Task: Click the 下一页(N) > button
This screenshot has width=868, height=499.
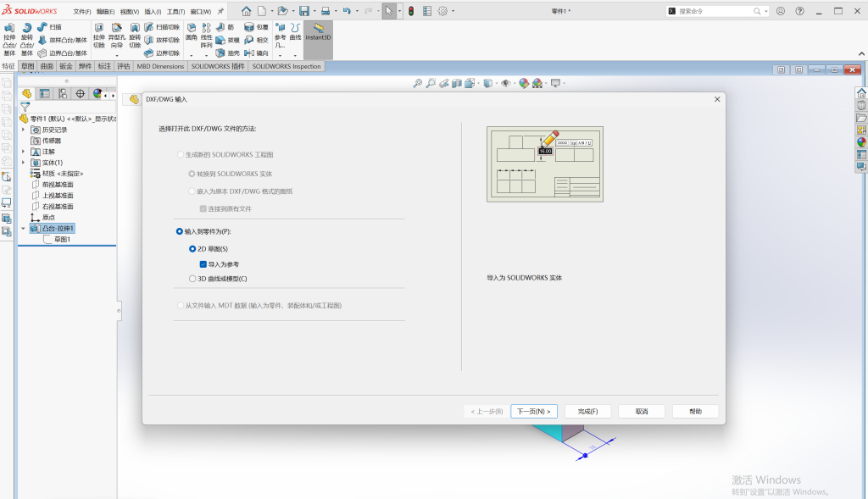Action: (x=534, y=412)
